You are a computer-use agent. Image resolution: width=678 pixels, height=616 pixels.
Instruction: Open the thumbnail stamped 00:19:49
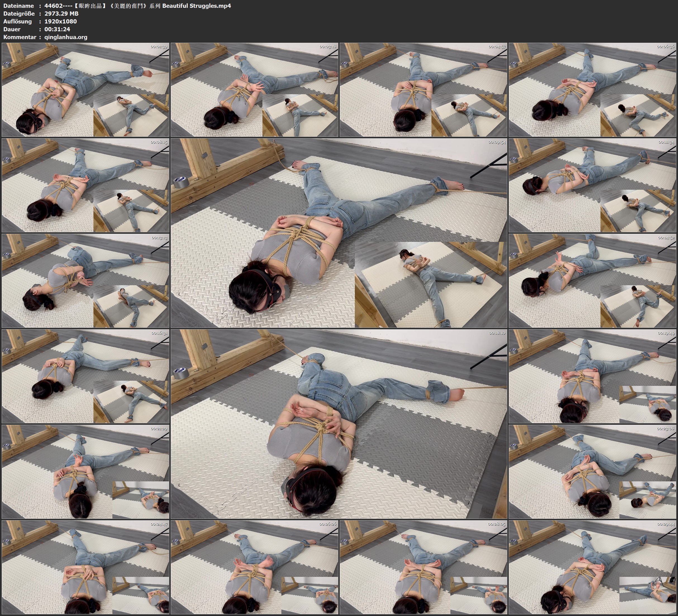coord(593,376)
